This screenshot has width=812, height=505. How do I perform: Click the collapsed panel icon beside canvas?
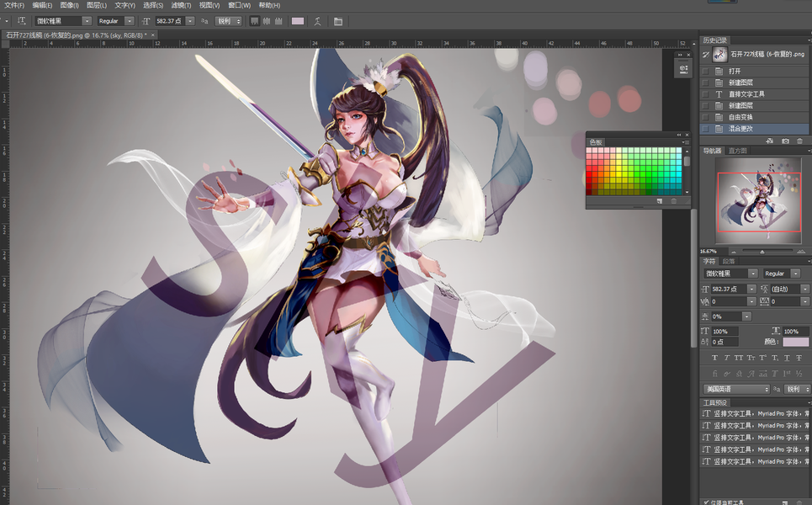click(x=683, y=69)
